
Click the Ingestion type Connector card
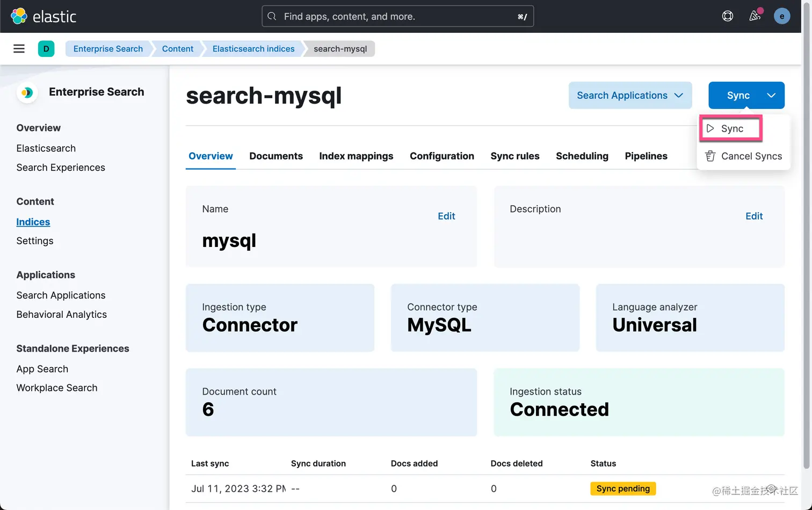coord(280,318)
